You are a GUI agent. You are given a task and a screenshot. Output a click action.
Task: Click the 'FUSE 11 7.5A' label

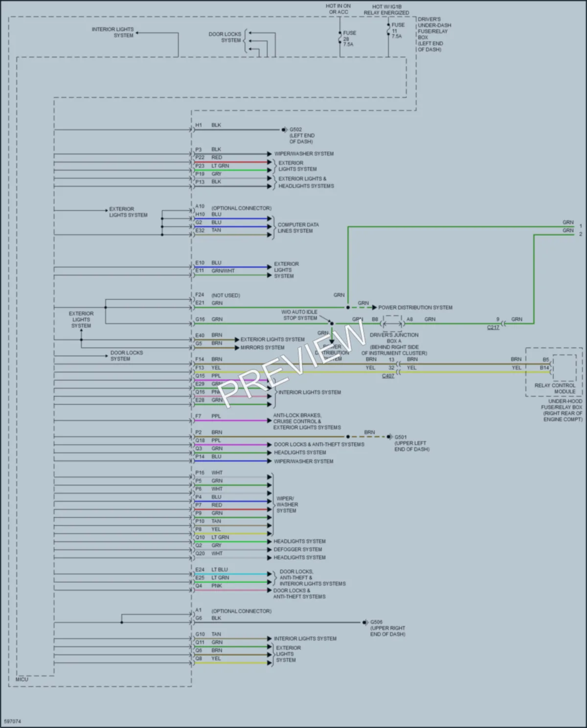[398, 30]
